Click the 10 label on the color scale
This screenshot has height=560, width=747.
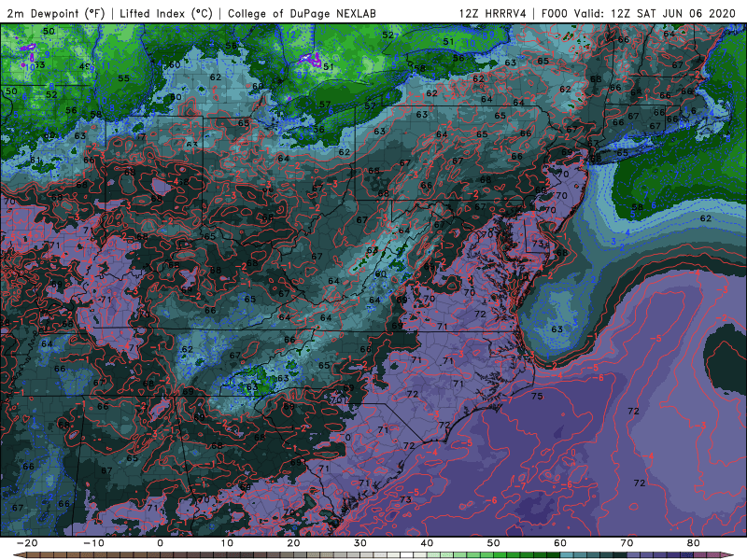click(227, 543)
